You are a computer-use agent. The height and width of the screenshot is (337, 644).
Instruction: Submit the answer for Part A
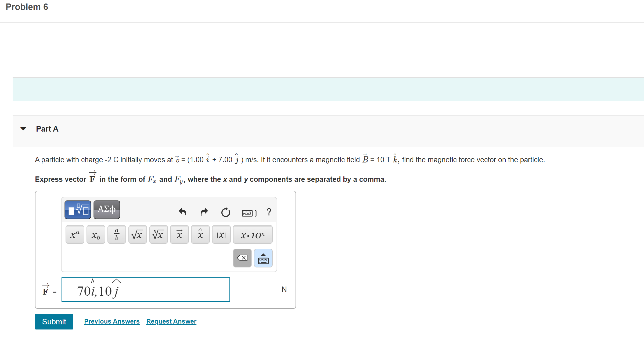tap(54, 321)
